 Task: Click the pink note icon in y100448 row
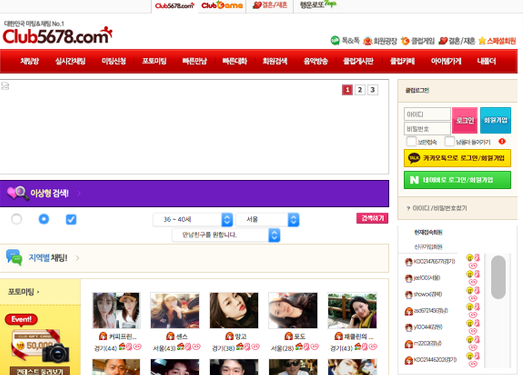477,323
